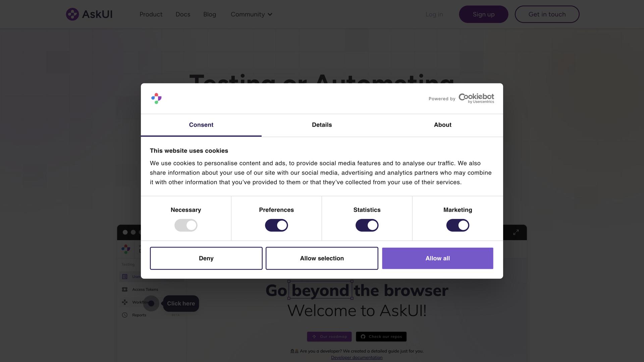644x362 pixels.
Task: Click the AskUI logo in the header
Action: pos(89,14)
